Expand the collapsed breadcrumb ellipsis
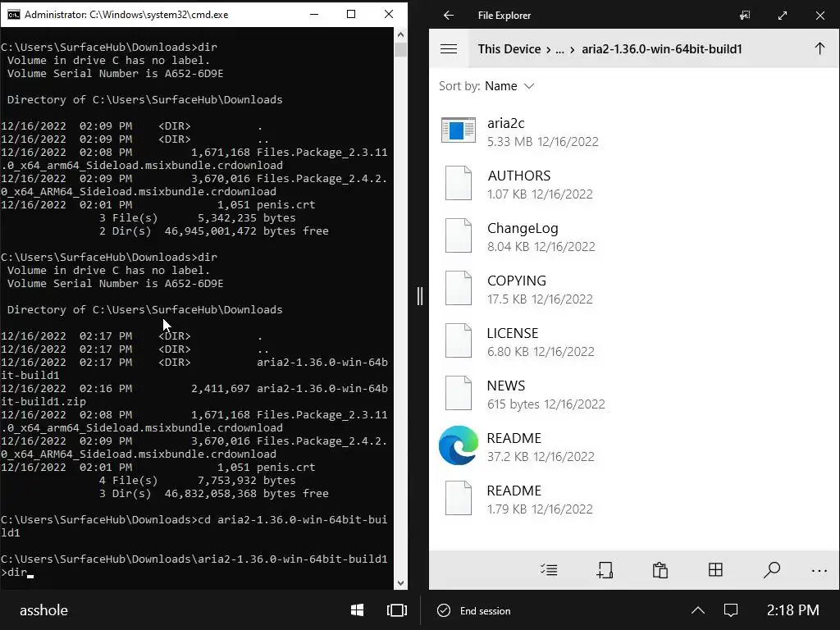Screen dimensions: 840x630 coord(559,50)
